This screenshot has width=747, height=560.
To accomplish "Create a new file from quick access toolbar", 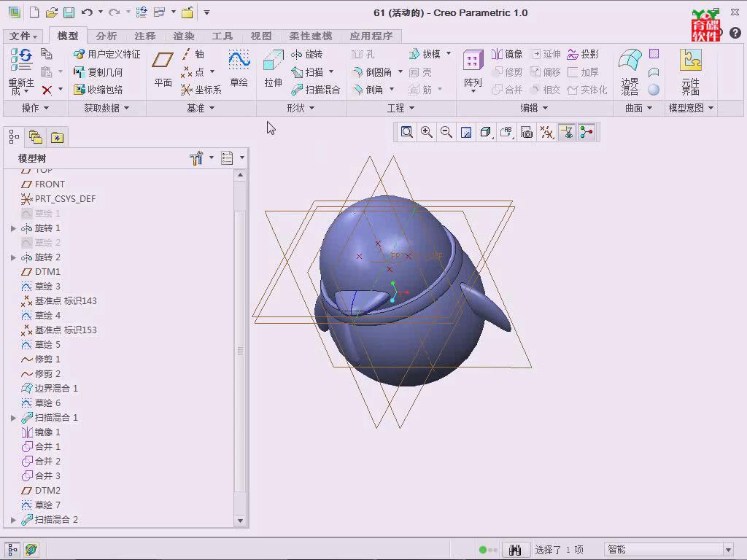I will 34,12.
